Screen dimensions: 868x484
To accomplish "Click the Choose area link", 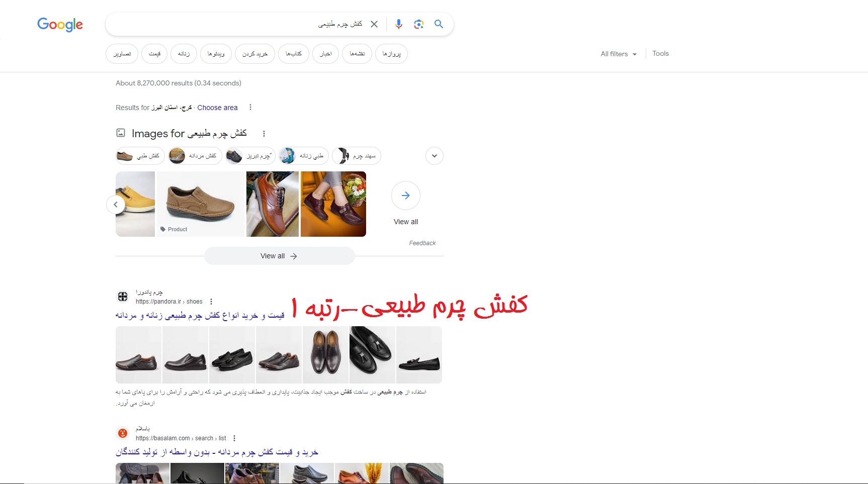I will coord(217,108).
